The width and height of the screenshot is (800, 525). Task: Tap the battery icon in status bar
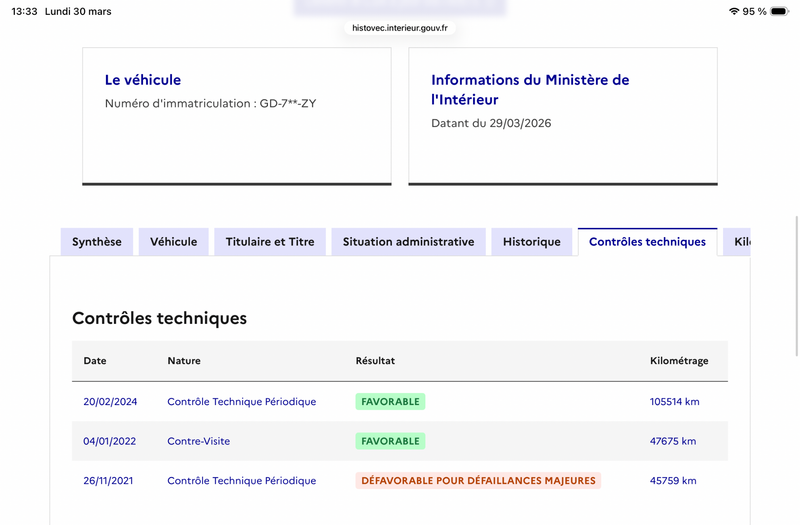(780, 11)
